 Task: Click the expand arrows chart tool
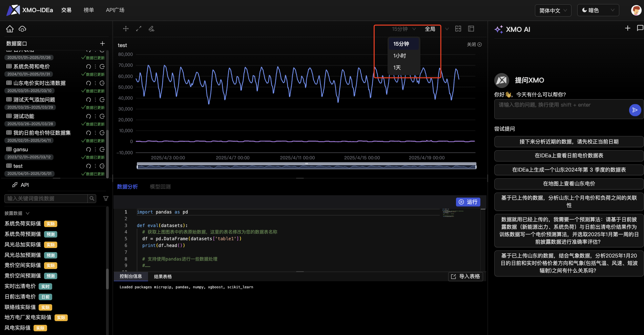139,29
